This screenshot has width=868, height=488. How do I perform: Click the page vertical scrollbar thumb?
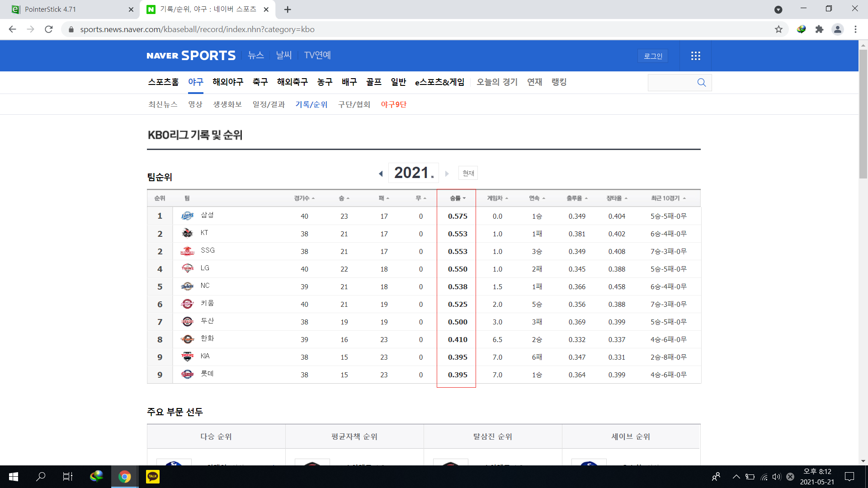863,114
